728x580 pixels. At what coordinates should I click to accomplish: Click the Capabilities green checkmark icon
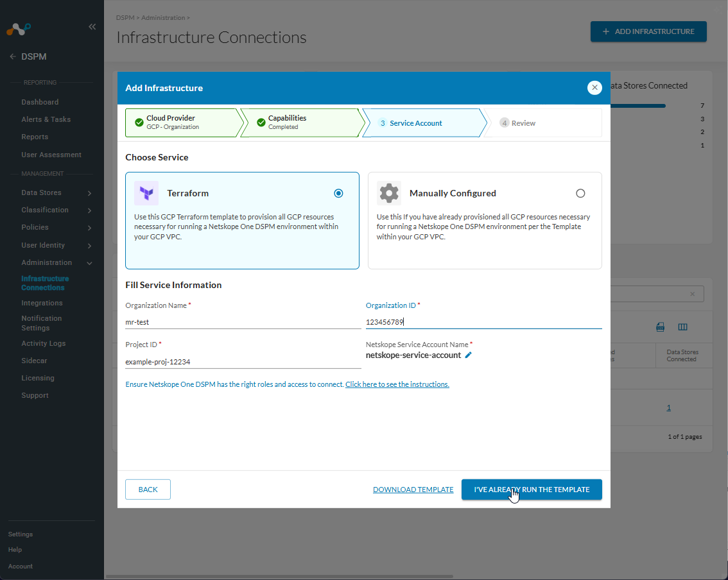point(261,123)
